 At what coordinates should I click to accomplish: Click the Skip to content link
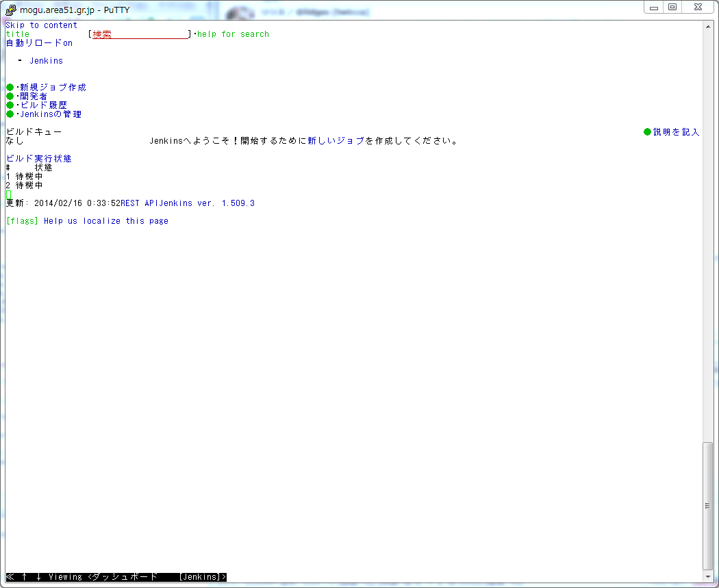pyautogui.click(x=41, y=25)
